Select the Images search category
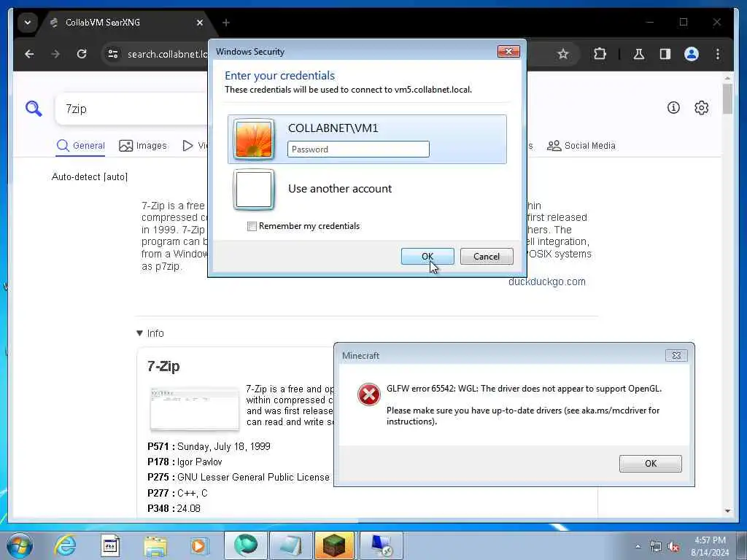 143,146
